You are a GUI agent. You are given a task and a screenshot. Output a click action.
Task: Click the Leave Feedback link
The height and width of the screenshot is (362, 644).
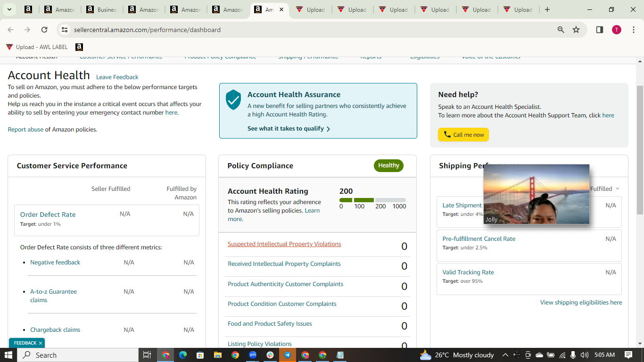[117, 77]
